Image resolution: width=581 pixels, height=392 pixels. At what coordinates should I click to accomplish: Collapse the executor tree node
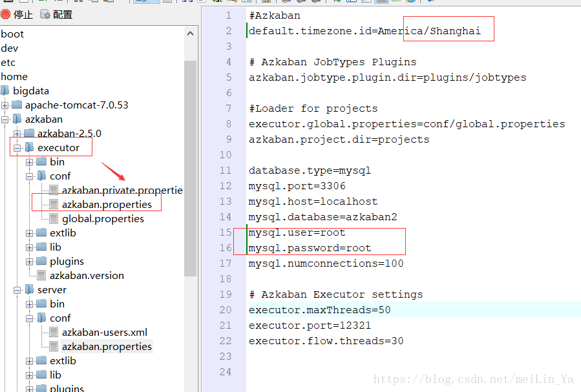[17, 148]
